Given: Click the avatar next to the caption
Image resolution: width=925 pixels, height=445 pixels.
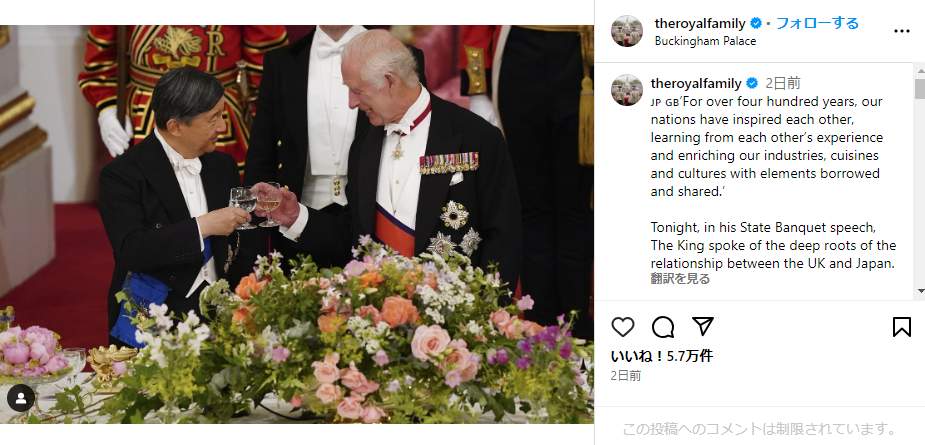Looking at the screenshot, I should [x=626, y=90].
